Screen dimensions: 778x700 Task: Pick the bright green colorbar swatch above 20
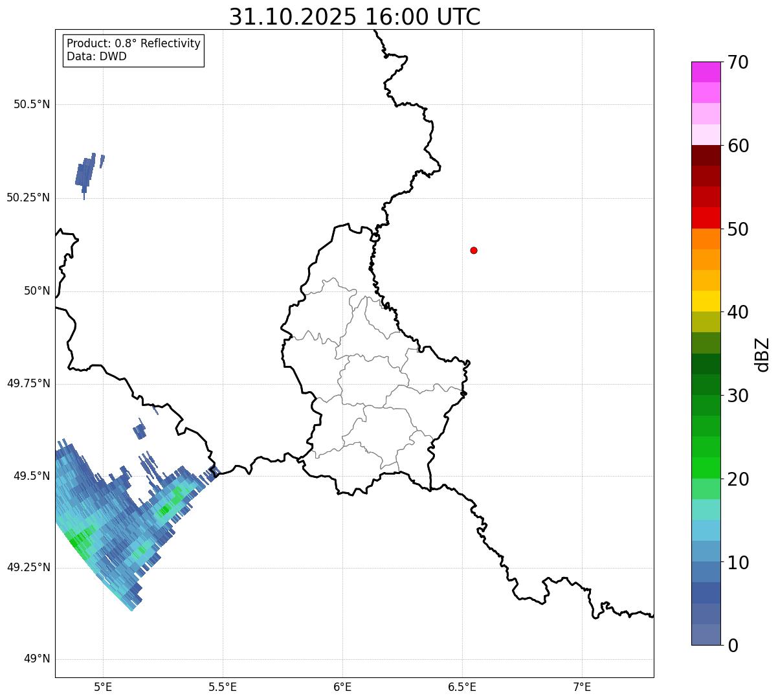tap(706, 468)
